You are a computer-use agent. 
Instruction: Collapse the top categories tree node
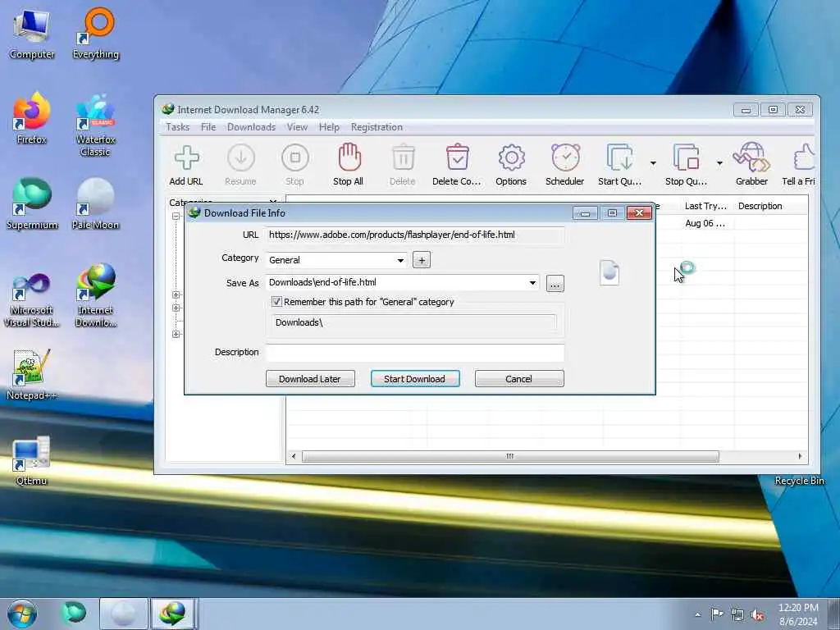[176, 217]
